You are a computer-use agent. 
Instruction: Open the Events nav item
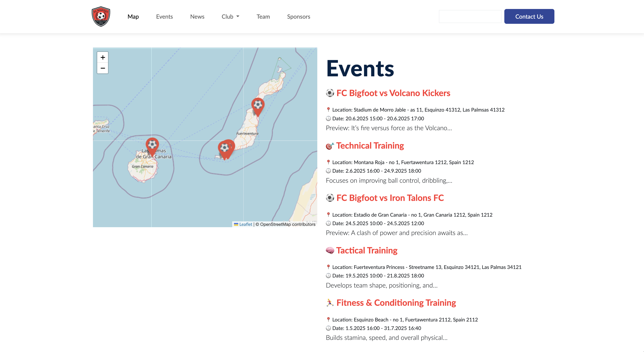tap(164, 17)
